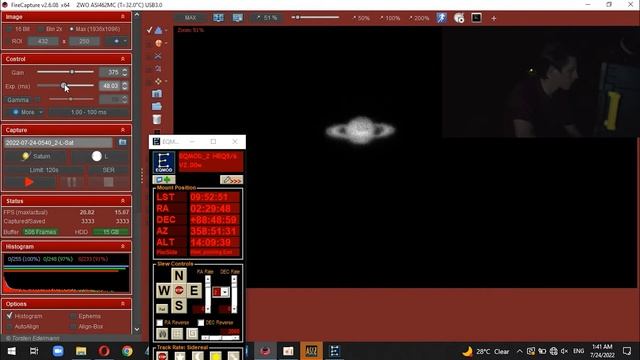Collapse the Histogram panel
The image size is (640, 360).
pyautogui.click(x=122, y=247)
